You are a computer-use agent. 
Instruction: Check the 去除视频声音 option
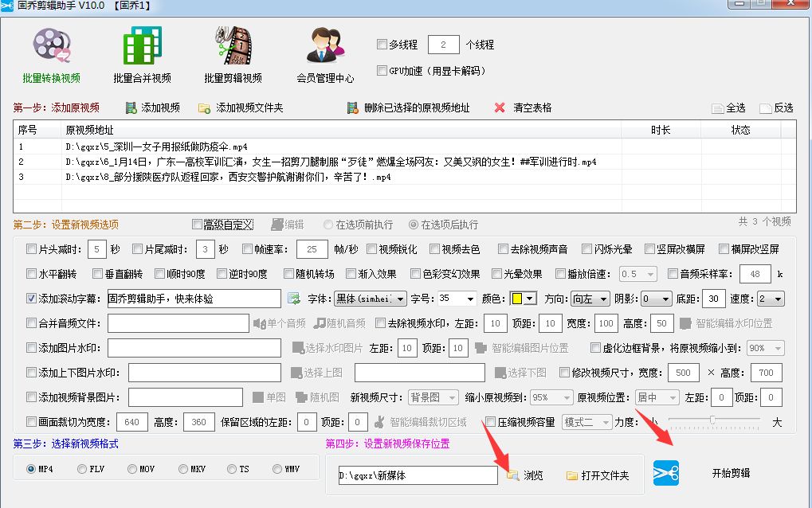pos(503,249)
